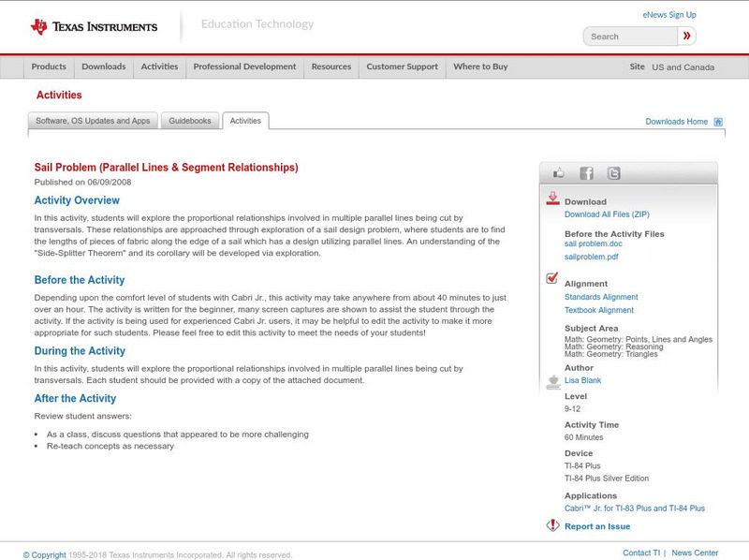Image resolution: width=749 pixels, height=560 pixels.
Task: Click Report an Issue link
Action: pos(597,526)
